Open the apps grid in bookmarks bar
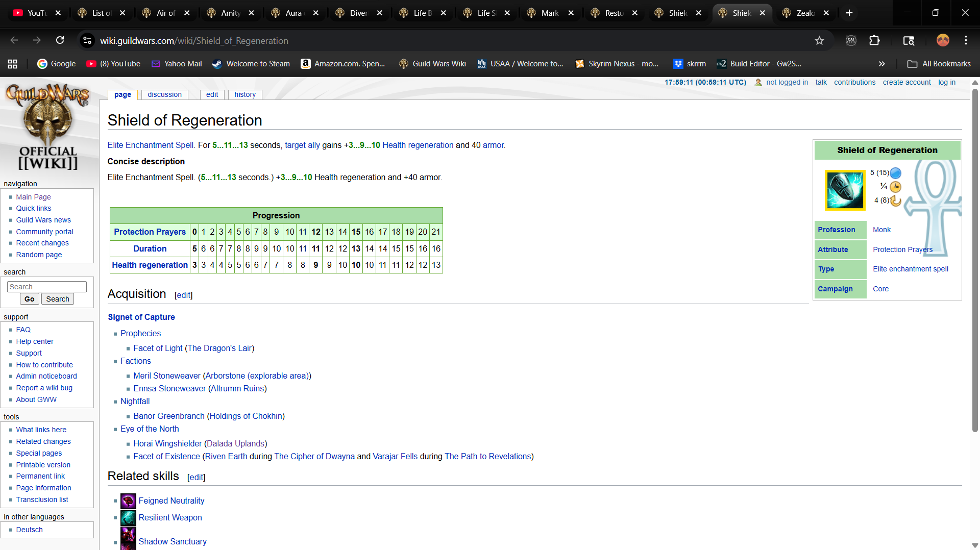This screenshot has width=980, height=550. tap(13, 64)
